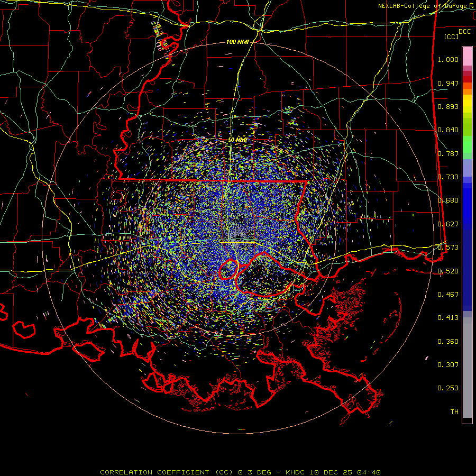Click the 0.467 scale value

tap(448, 295)
